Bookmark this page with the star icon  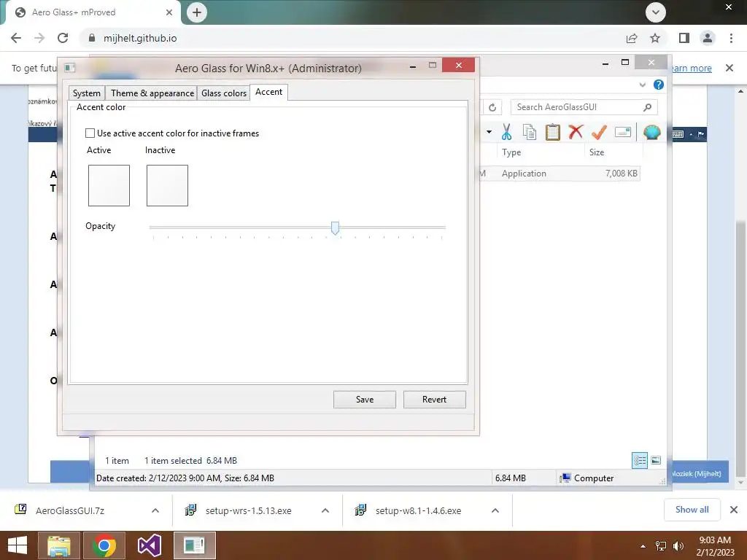point(655,38)
